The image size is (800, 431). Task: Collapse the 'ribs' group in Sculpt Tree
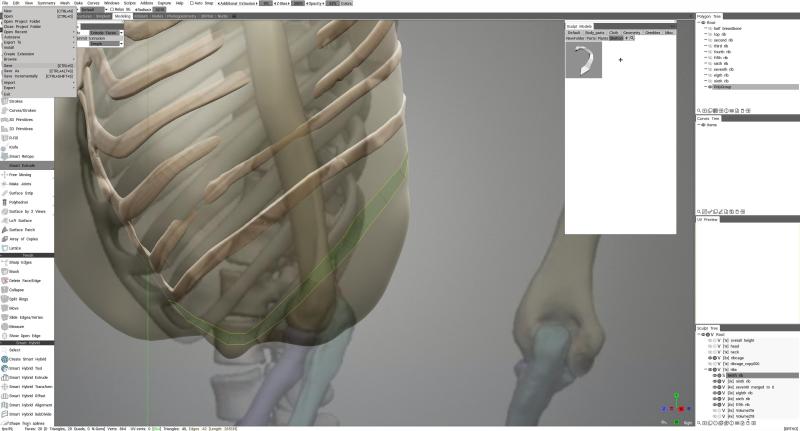point(706,370)
